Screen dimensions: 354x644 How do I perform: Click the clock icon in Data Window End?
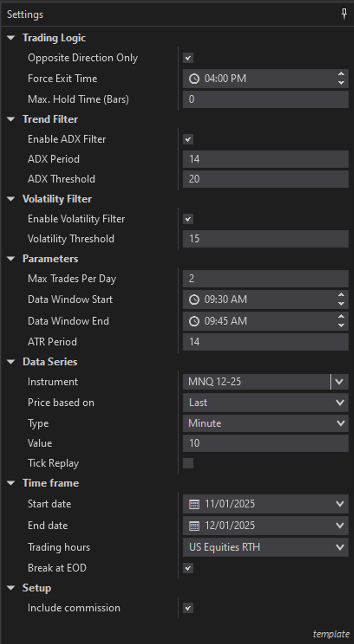194,321
